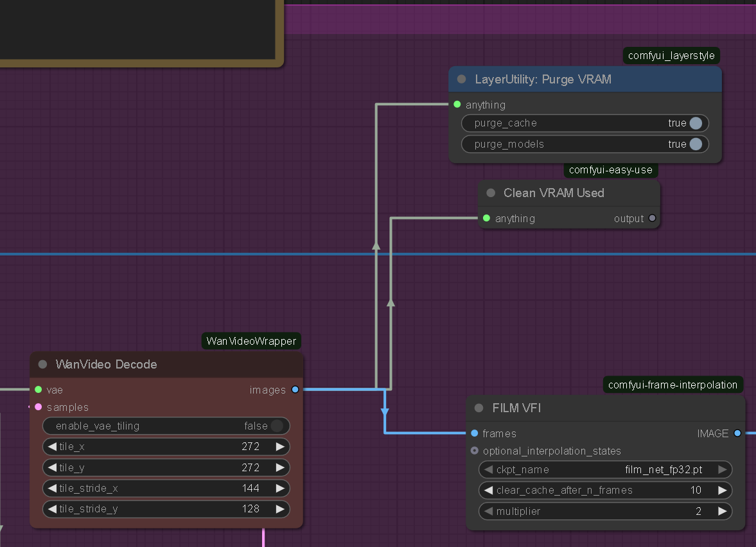Decrease tile_x with left arrow
This screenshot has height=547, width=756.
pyautogui.click(x=52, y=447)
